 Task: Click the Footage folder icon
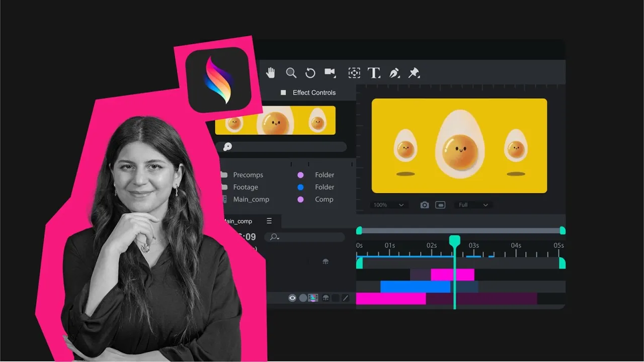click(x=224, y=187)
